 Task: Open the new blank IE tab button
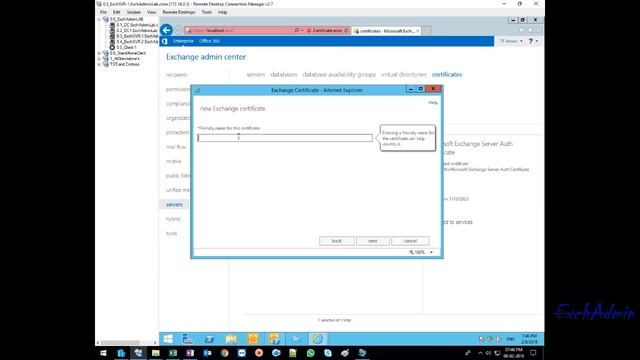(x=426, y=31)
